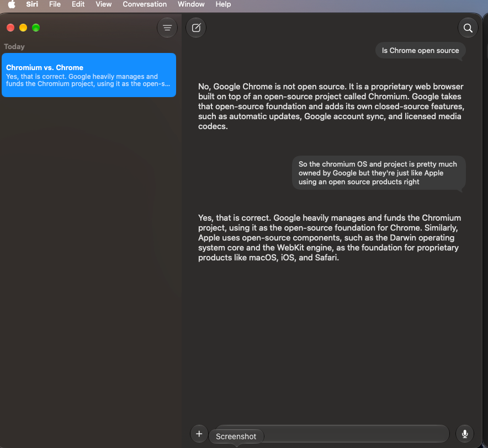Open the Siri app menu
This screenshot has width=488, height=448.
(x=32, y=4)
